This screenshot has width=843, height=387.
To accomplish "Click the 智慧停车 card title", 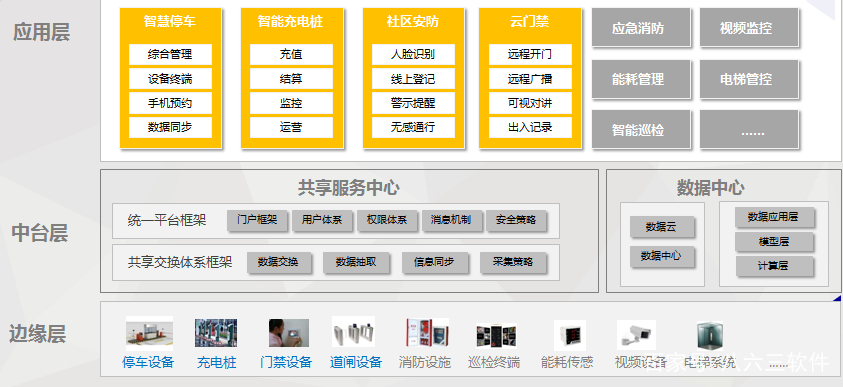I will tap(170, 22).
